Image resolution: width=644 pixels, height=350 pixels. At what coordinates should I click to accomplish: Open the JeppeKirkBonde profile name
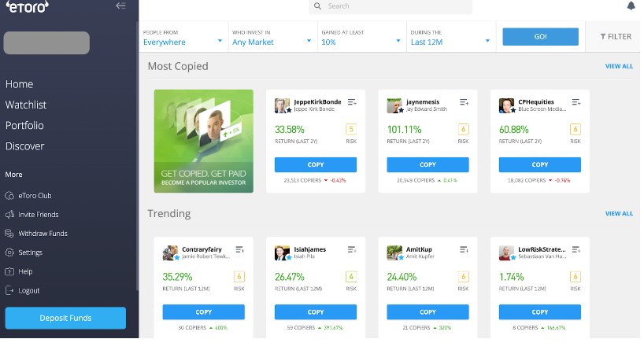coord(317,101)
